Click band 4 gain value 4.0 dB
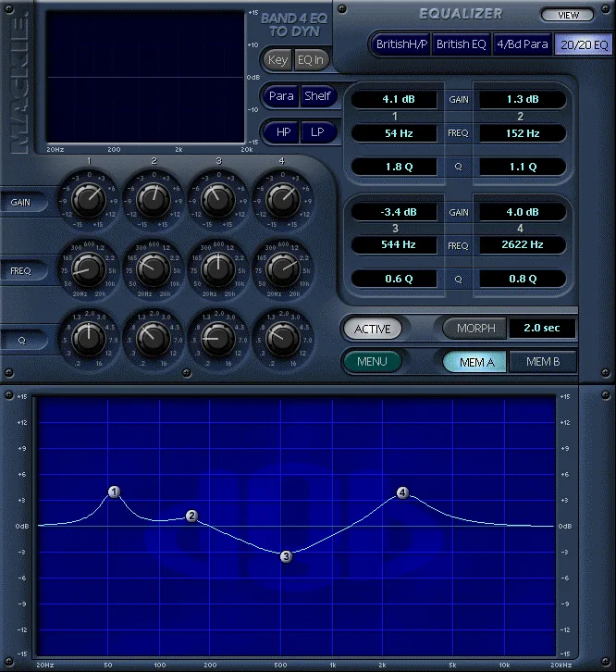The height and width of the screenshot is (672, 616). (x=523, y=212)
